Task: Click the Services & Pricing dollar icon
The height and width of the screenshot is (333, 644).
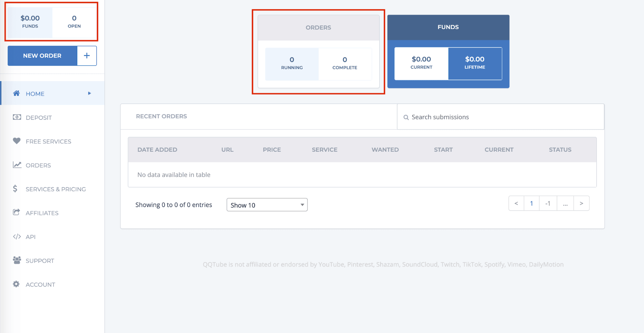Action: click(x=15, y=189)
